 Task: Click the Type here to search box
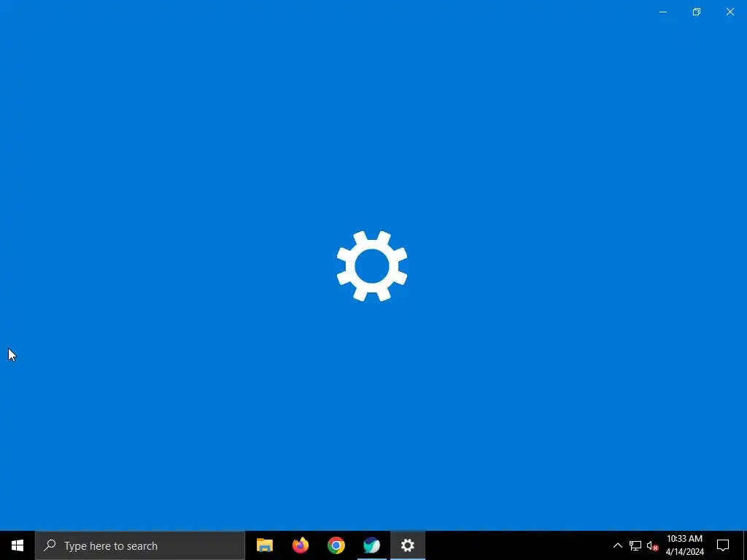coord(140,545)
